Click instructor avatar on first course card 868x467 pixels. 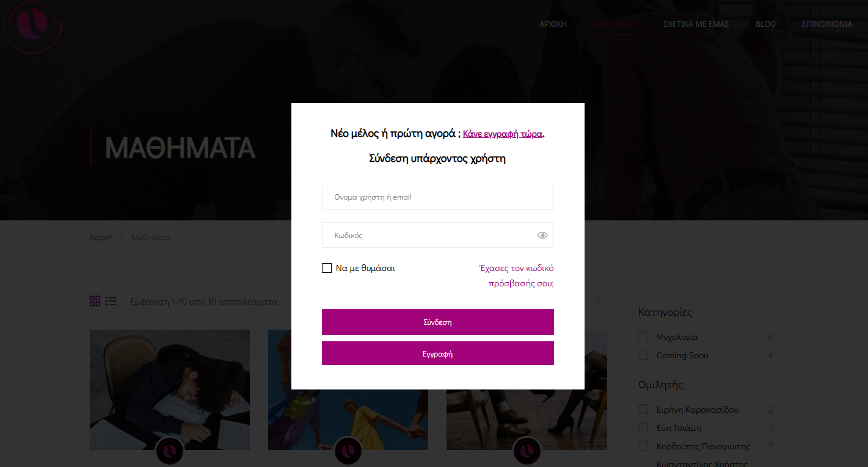tap(170, 451)
